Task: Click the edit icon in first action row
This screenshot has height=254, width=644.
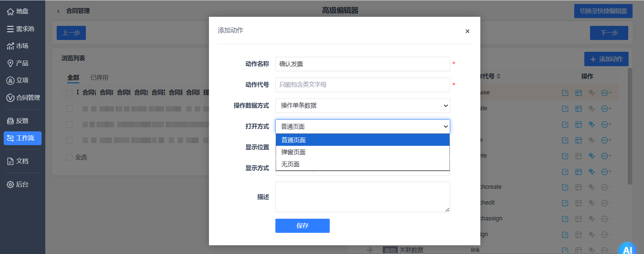Action: 565,93
